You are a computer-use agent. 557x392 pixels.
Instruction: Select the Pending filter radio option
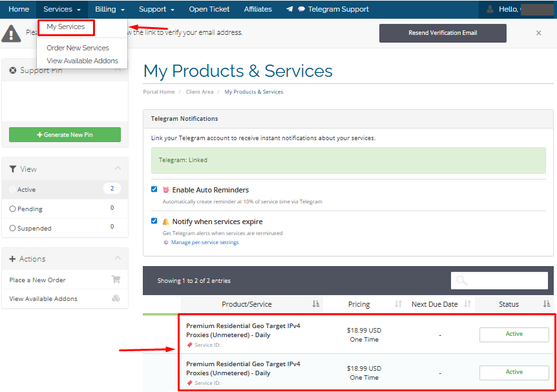(x=12, y=209)
